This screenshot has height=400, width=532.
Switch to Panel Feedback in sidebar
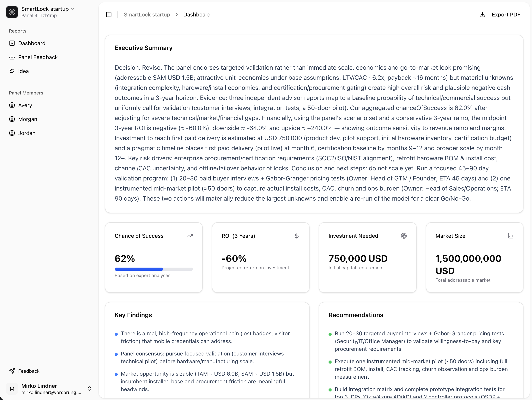pos(38,57)
